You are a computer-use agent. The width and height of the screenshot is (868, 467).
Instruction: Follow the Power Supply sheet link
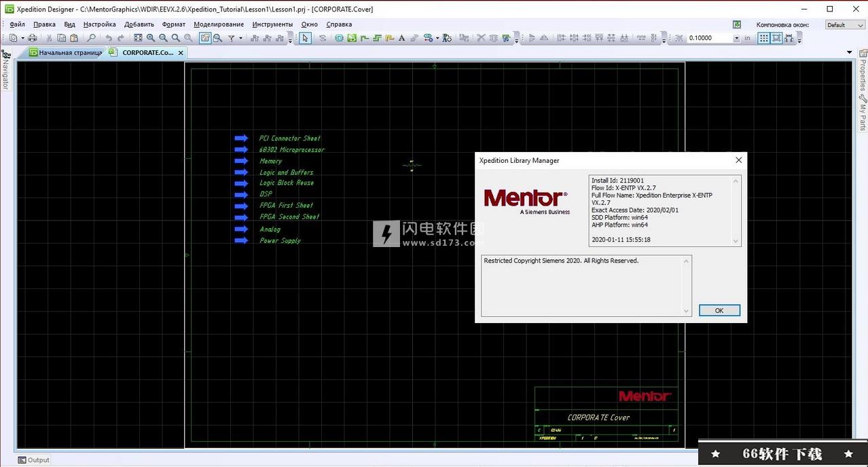(x=280, y=241)
